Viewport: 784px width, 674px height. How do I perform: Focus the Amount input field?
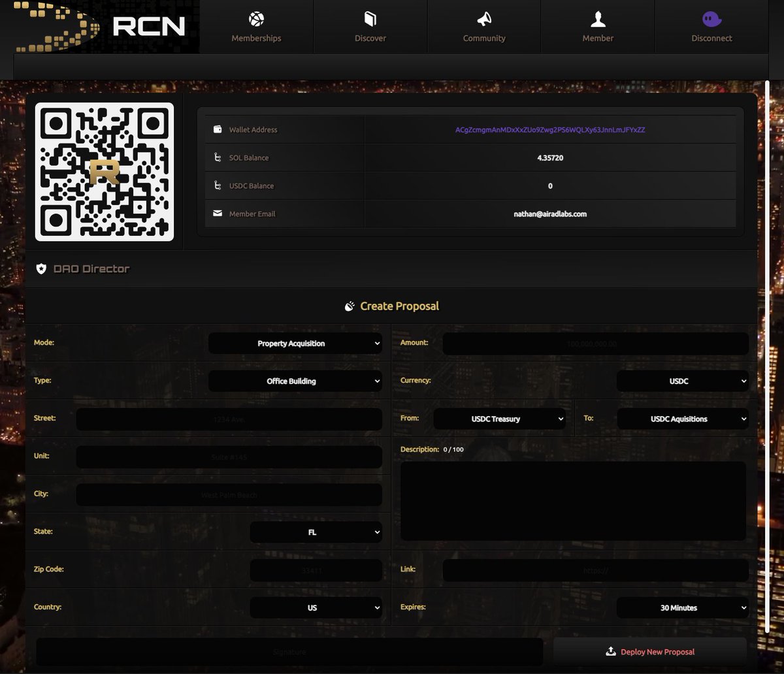596,344
